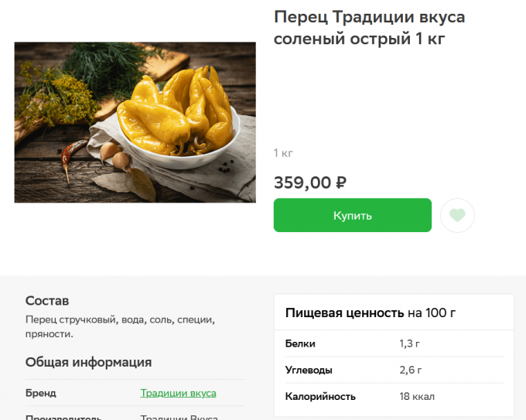Click the 1 кг weight label above price

[283, 153]
